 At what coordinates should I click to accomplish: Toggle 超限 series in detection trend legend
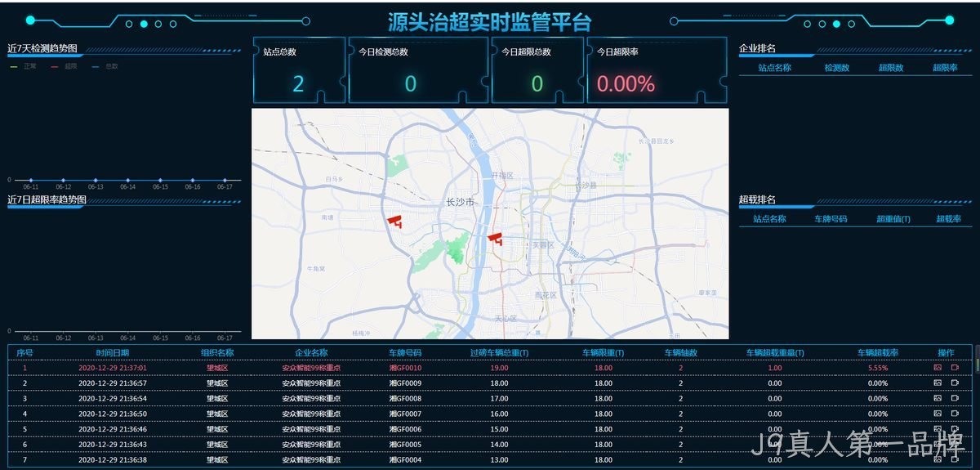pos(65,66)
